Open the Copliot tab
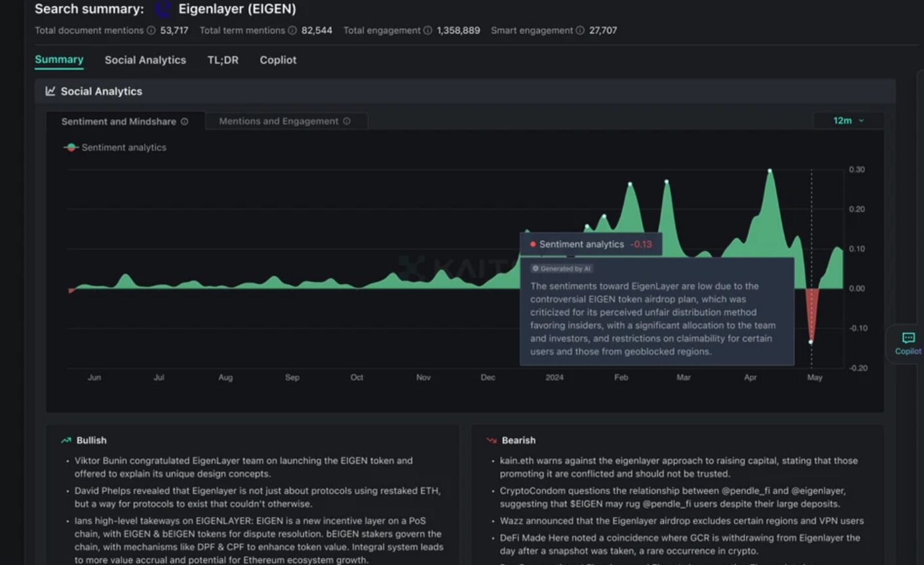This screenshot has height=565, width=924. (x=278, y=60)
